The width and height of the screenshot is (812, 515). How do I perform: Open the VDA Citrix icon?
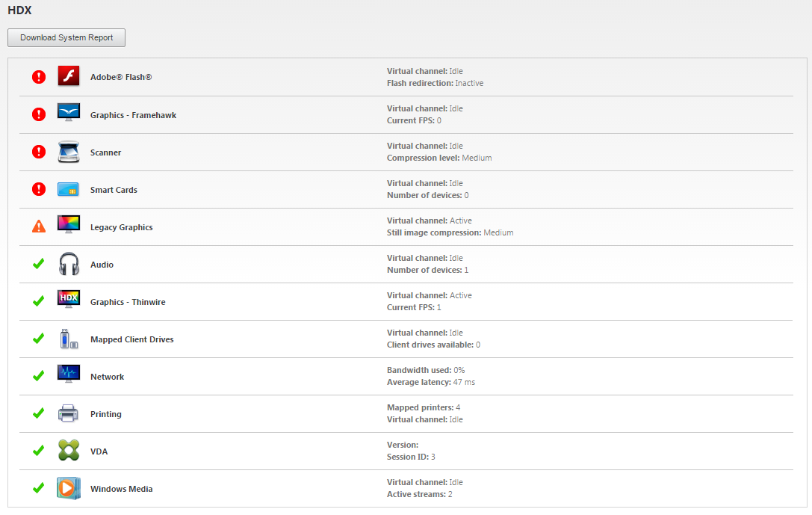(69, 451)
